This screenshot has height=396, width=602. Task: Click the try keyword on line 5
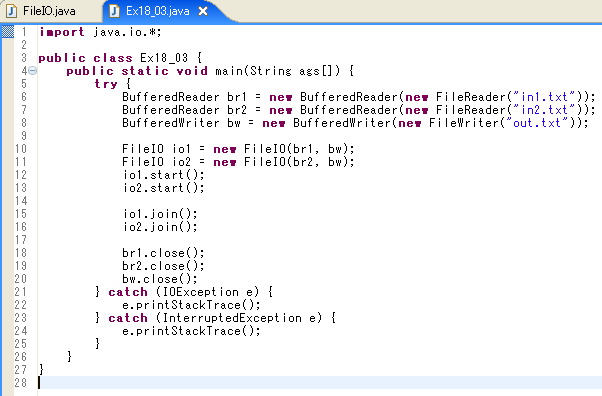click(x=106, y=84)
